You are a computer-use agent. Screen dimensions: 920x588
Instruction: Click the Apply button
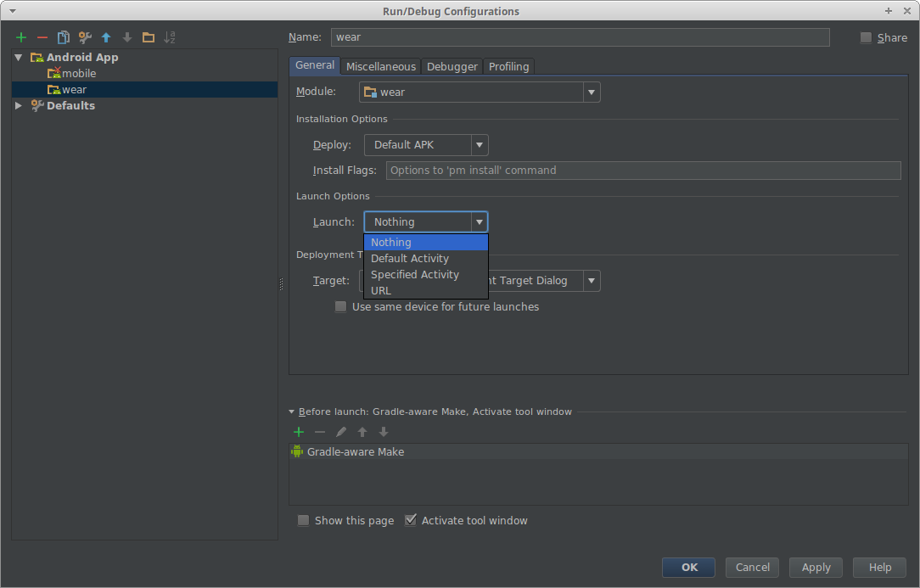click(816, 568)
